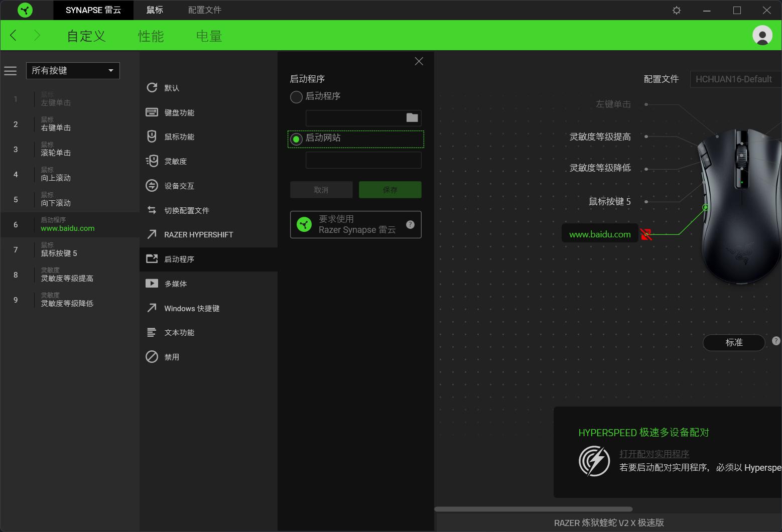Click the program path input field

point(363,118)
